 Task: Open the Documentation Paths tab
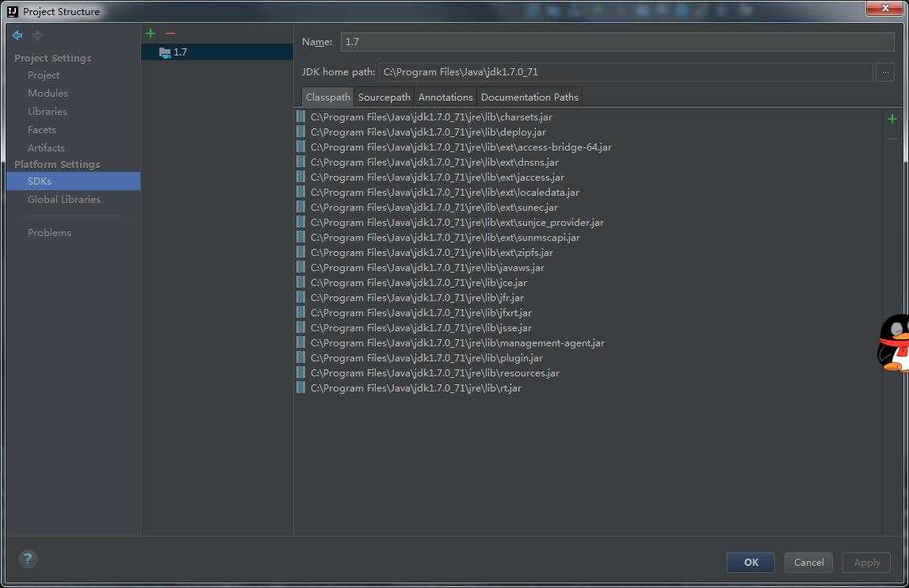click(x=529, y=97)
